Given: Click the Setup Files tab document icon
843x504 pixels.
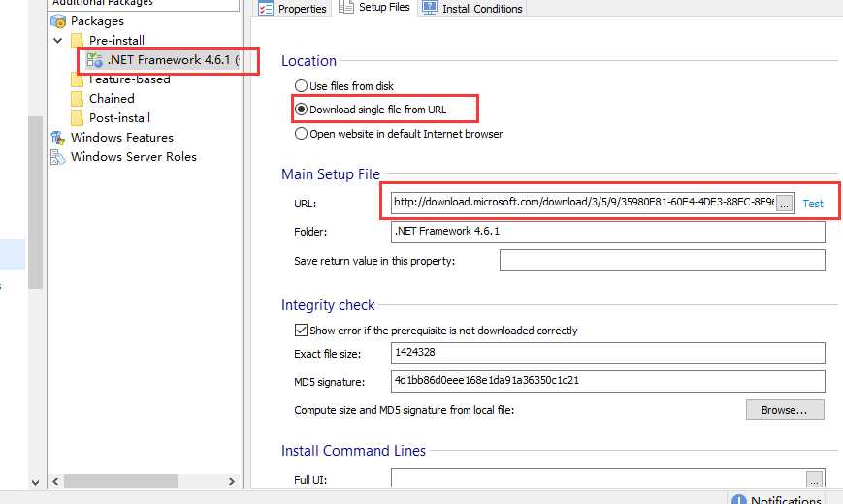Looking at the screenshot, I should tap(346, 7).
